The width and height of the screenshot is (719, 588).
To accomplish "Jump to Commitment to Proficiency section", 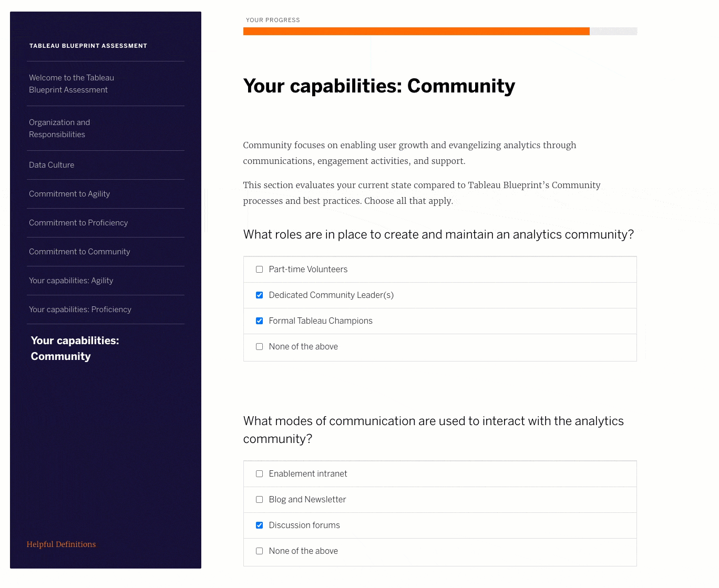I will click(x=78, y=223).
